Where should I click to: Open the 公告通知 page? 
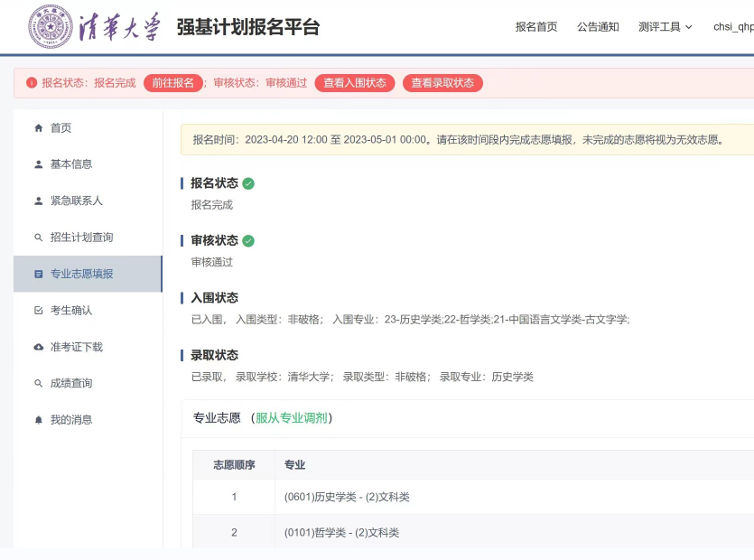pyautogui.click(x=598, y=28)
